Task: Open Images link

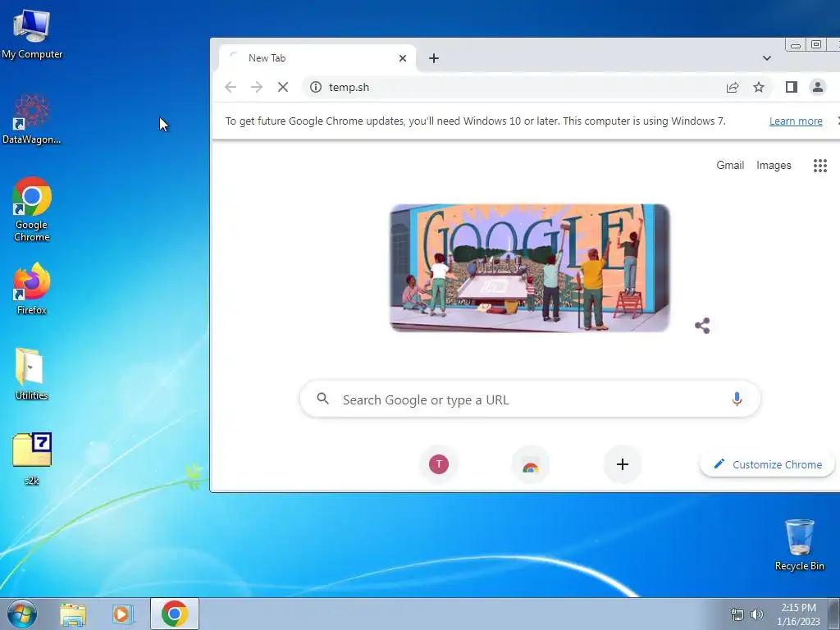Action: [x=774, y=166]
